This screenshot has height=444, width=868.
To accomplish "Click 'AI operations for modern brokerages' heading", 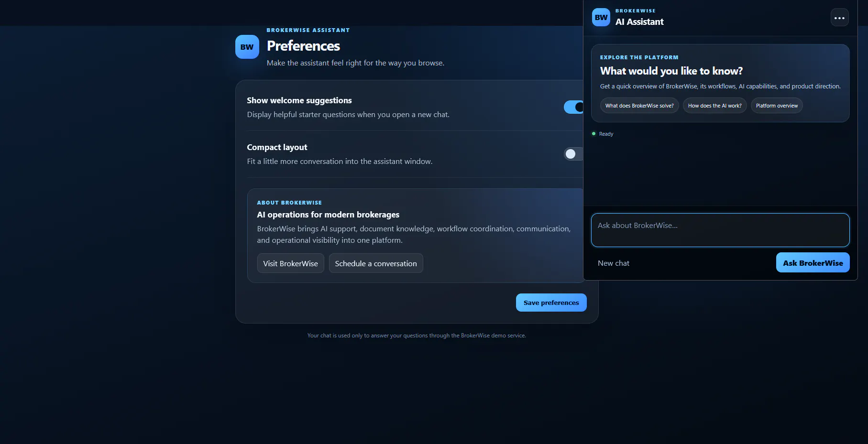I will 328,215.
